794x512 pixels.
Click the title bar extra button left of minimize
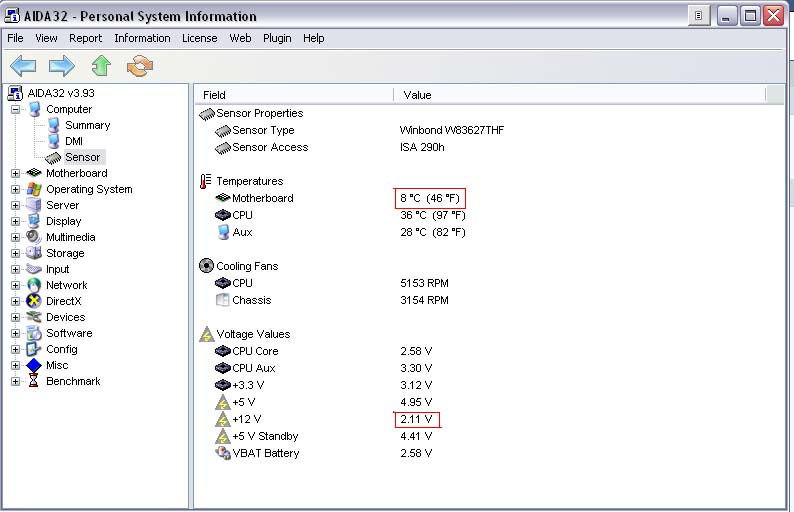tap(698, 16)
